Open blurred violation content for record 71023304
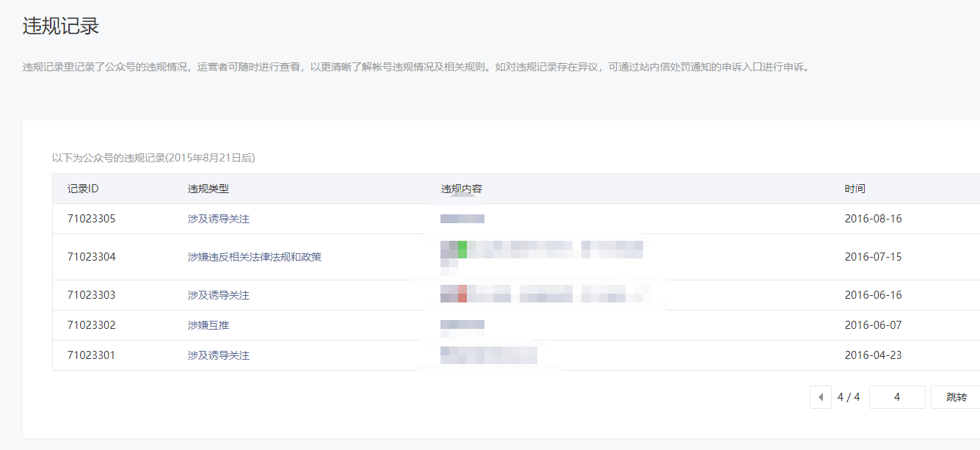This screenshot has width=980, height=450. (x=541, y=251)
